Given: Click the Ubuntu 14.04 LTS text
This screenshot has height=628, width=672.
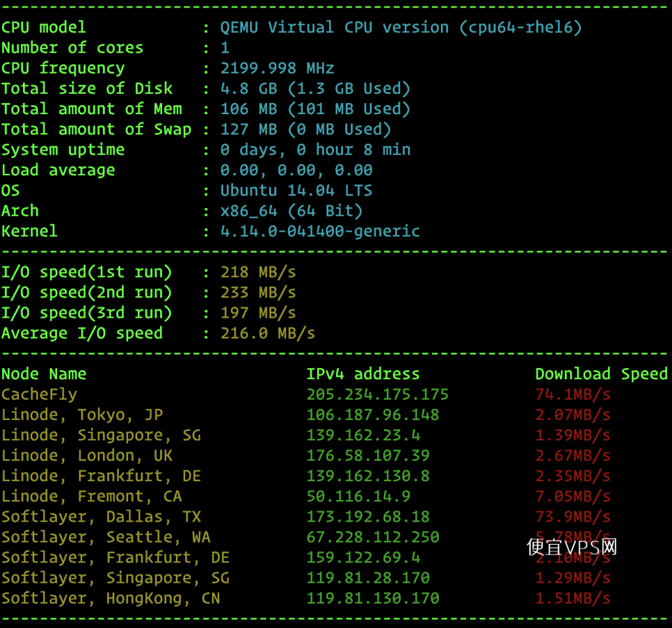Looking at the screenshot, I should (296, 190).
